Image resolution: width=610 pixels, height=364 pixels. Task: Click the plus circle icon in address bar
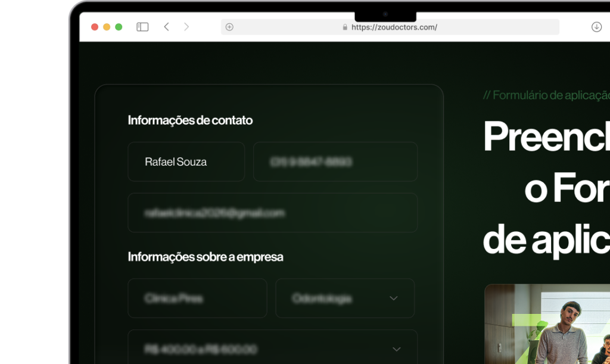pos(229,27)
